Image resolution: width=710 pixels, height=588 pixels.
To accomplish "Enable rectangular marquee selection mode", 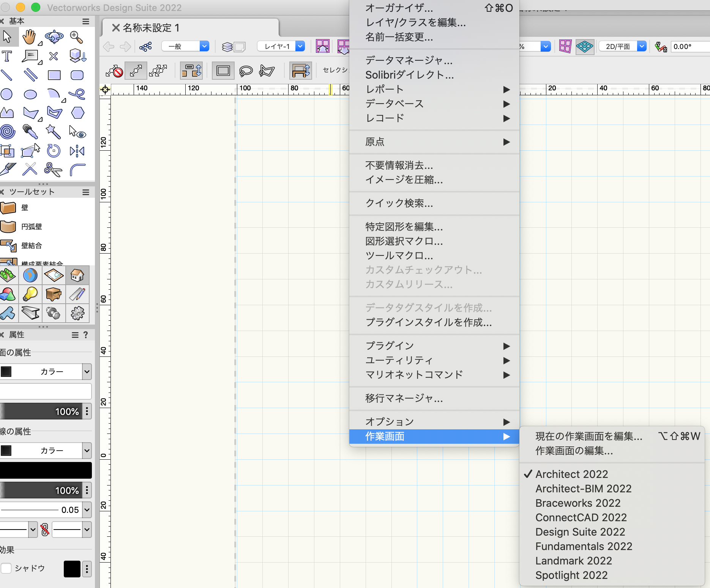I will tap(223, 71).
